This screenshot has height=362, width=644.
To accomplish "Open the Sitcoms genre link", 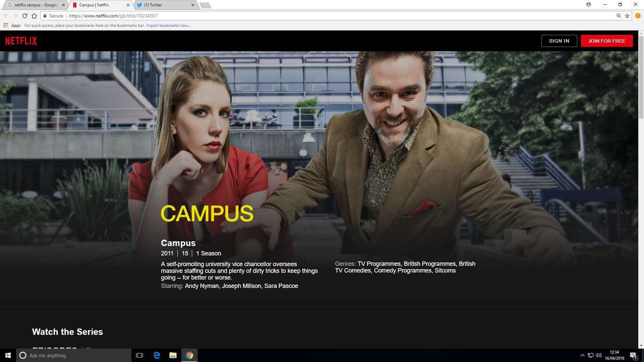I will click(x=445, y=271).
